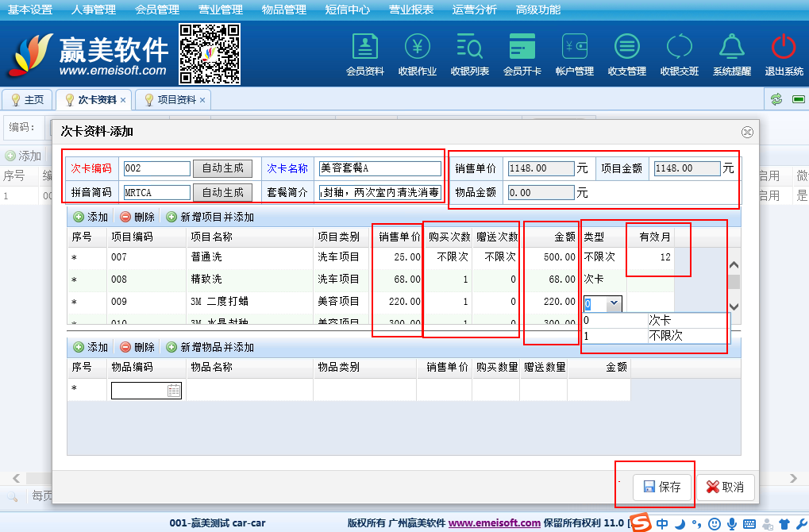Viewport: 809px width, 532px height.
Task: Click the 会员开卡 card opening icon
Action: 522,53
